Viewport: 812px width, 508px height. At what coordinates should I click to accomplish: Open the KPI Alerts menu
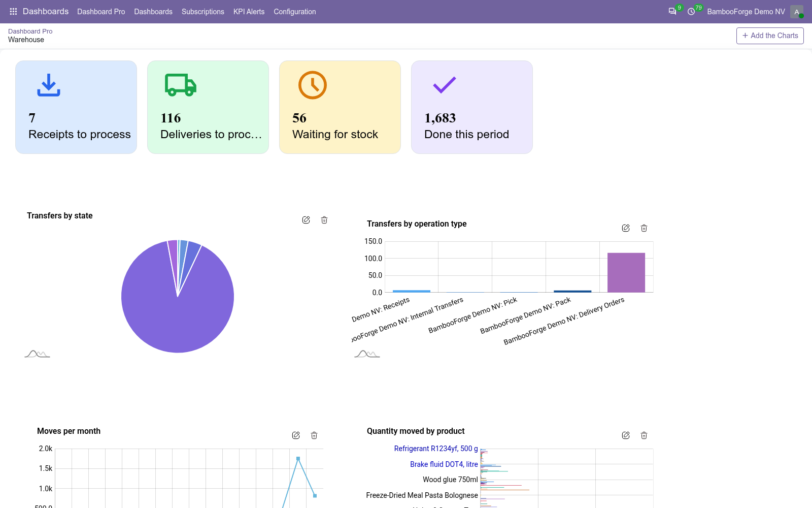point(249,12)
